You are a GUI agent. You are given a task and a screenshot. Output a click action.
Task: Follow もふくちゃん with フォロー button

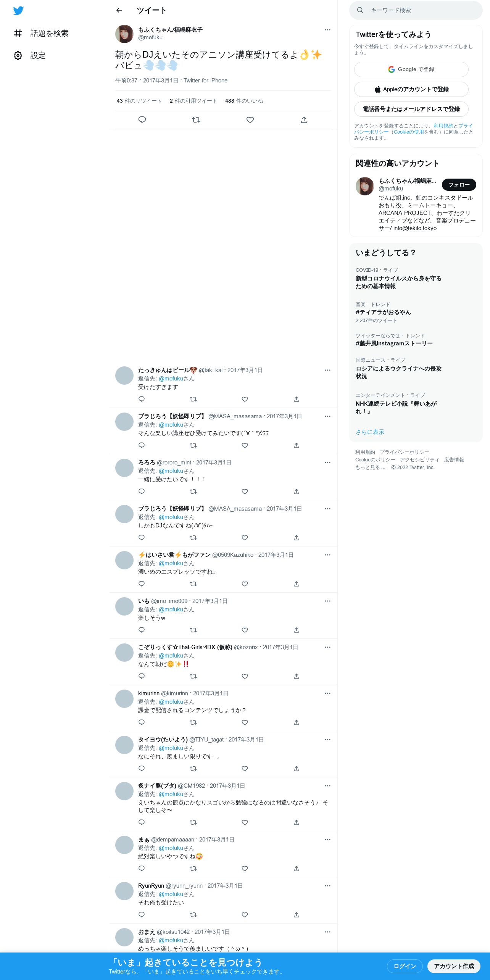(459, 185)
